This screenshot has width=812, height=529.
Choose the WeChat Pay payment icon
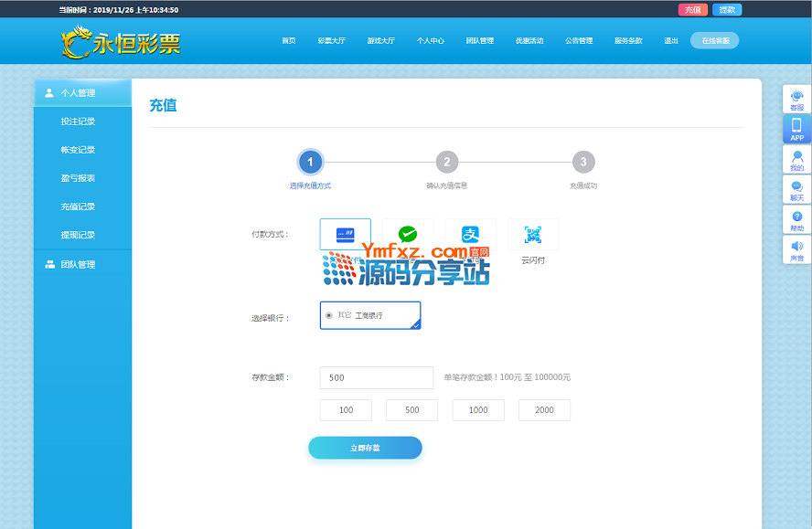click(x=408, y=235)
